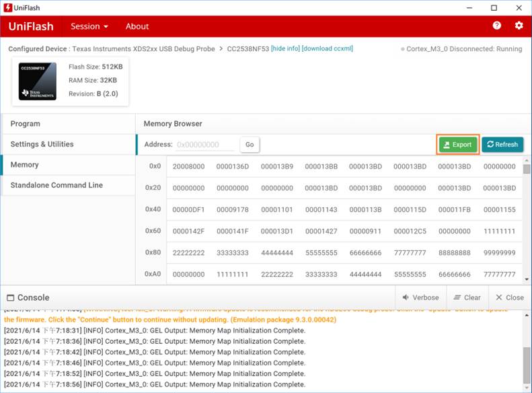
Task: Click the UniFlash logo in header
Action: coord(31,26)
